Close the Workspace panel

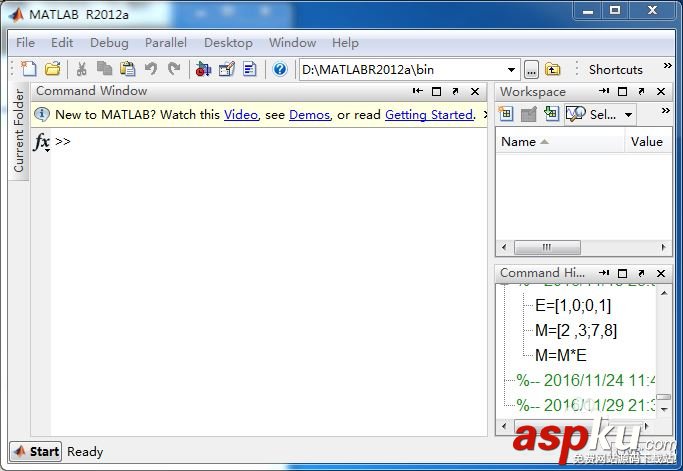661,91
